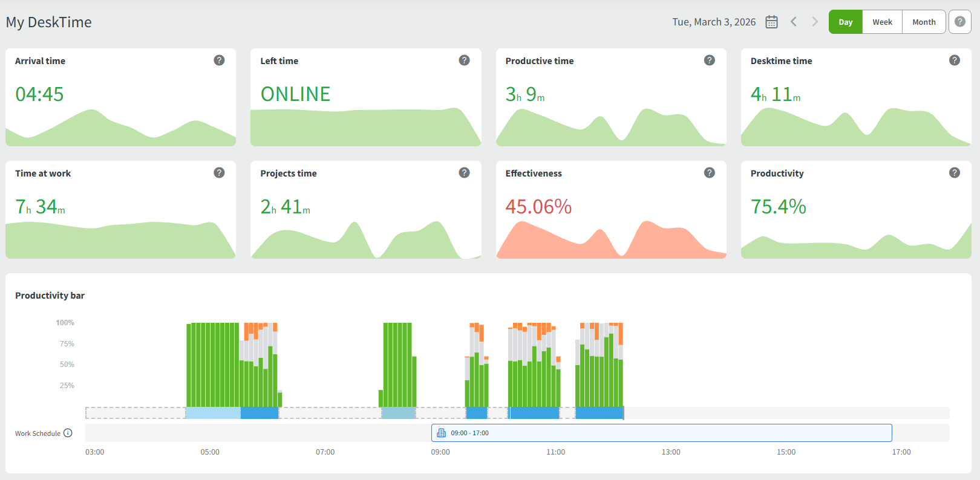
Task: Open Projects time help icon
Action: pyautogui.click(x=464, y=173)
